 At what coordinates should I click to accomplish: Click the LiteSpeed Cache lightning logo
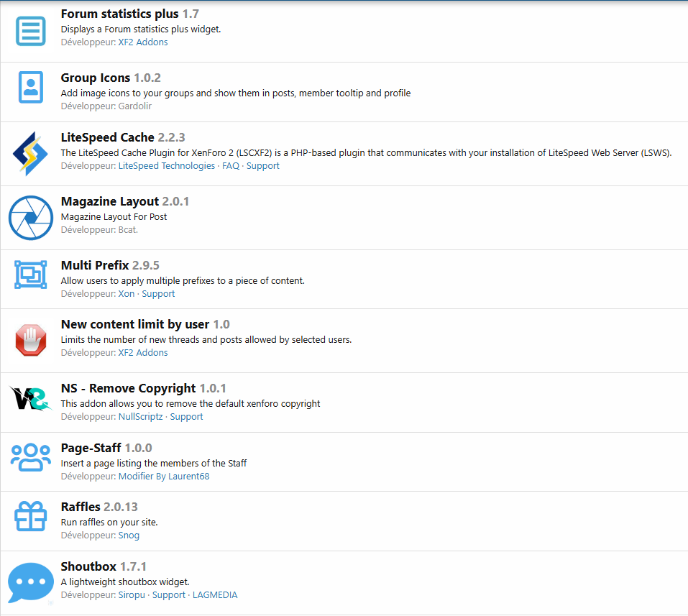[x=30, y=154]
